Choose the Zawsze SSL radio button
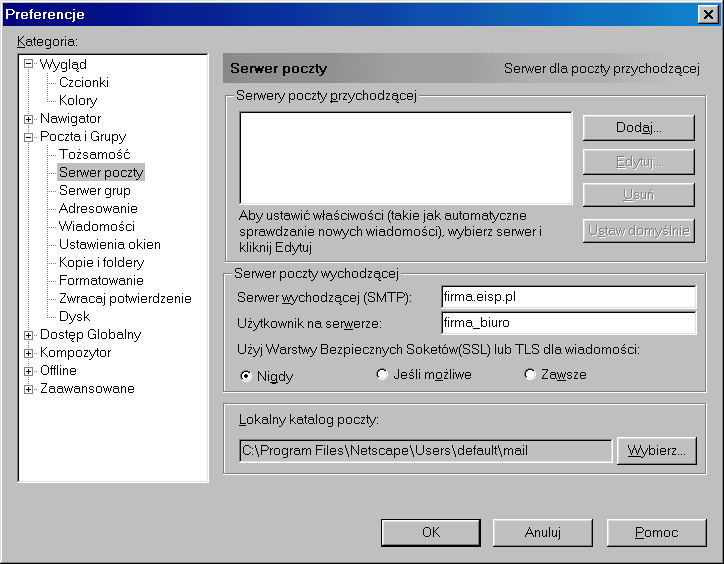724x564 pixels. click(530, 375)
